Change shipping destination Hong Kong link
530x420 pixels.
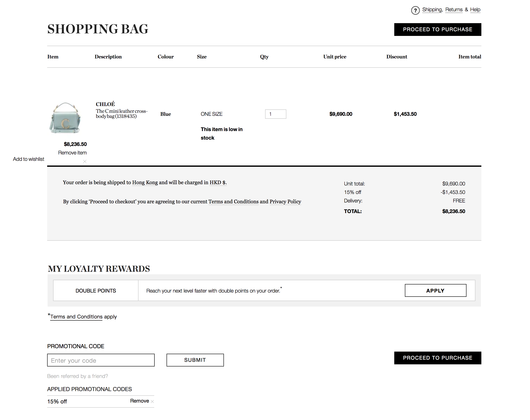pos(145,182)
